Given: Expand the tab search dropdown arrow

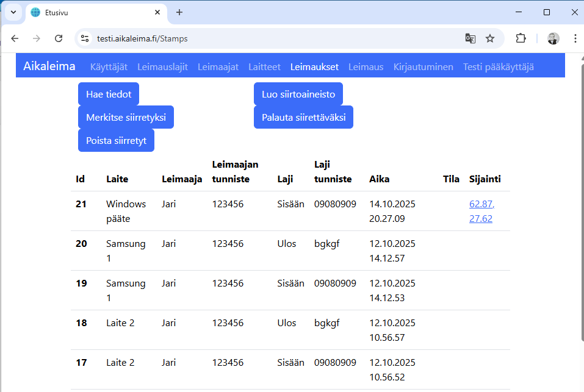Looking at the screenshot, I should 13,12.
